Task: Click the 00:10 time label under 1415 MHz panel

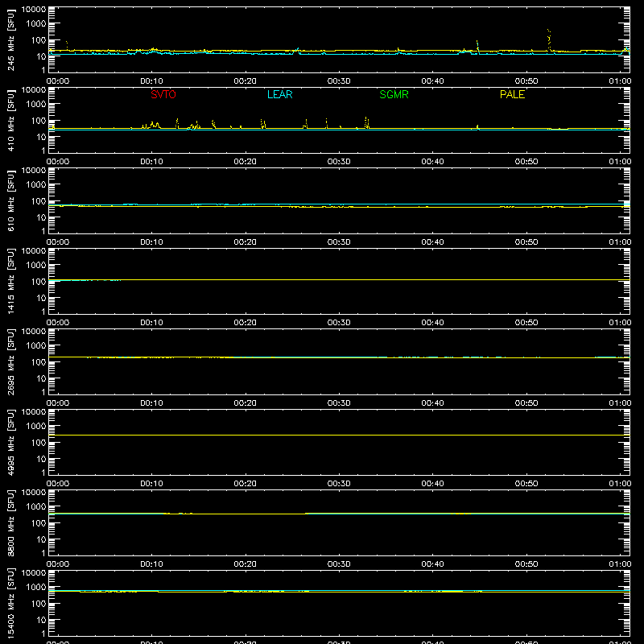Action: (x=151, y=323)
